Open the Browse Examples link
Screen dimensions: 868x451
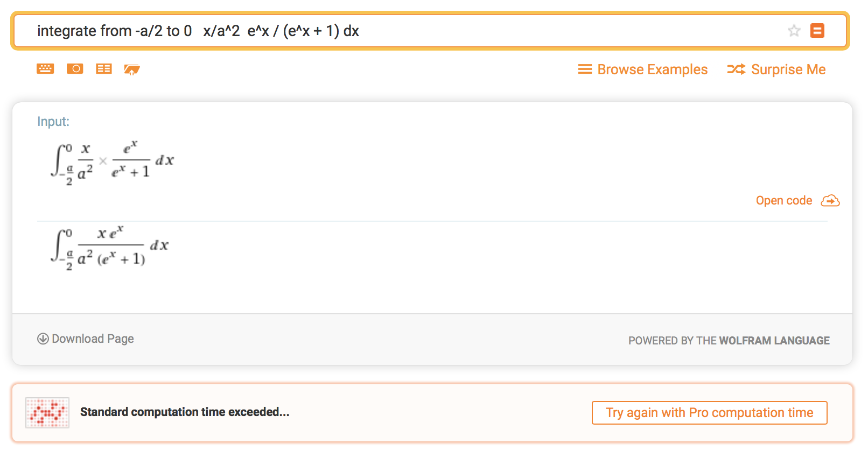point(652,69)
